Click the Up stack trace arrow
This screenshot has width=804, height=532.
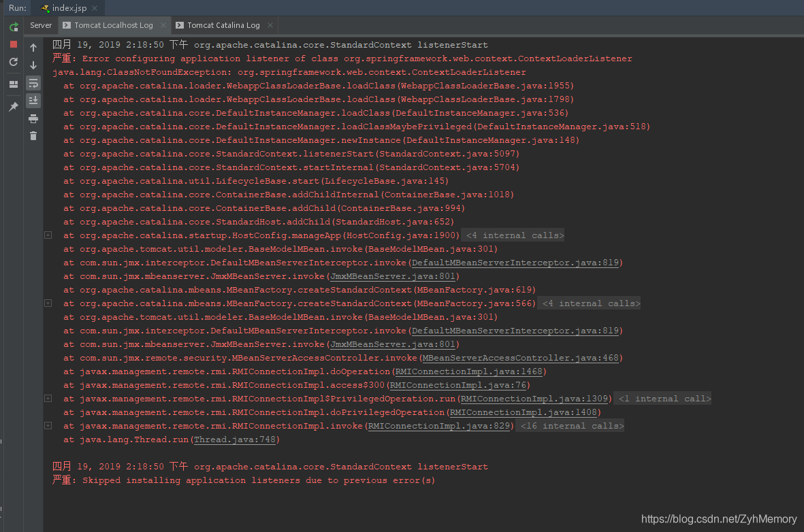[33, 48]
